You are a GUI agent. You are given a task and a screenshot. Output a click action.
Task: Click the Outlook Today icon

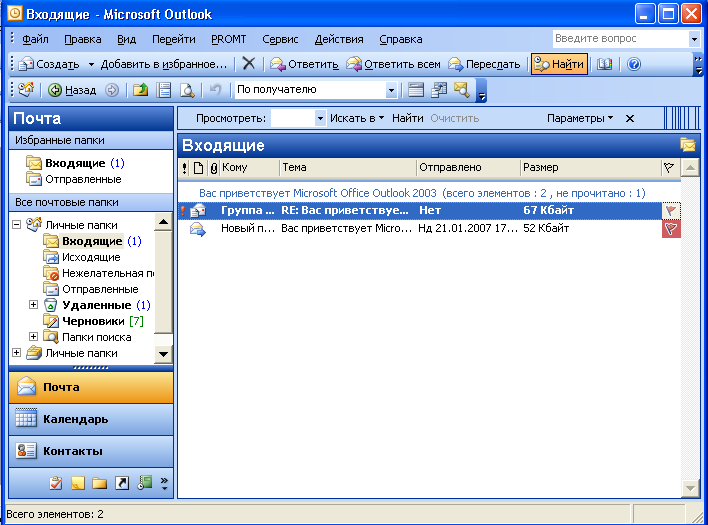tap(26, 89)
